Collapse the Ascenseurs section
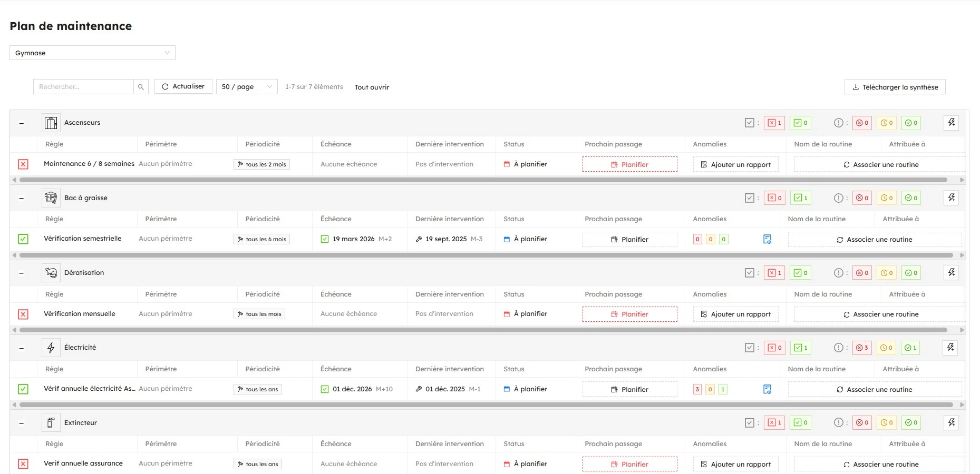This screenshot has width=980, height=474. click(22, 123)
